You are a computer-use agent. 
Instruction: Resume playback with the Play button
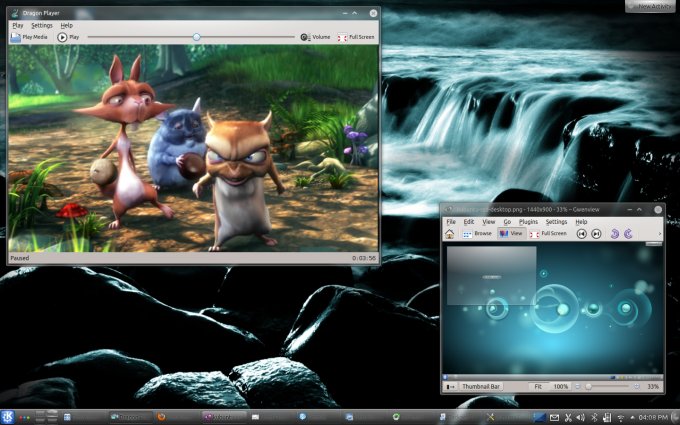click(68, 37)
